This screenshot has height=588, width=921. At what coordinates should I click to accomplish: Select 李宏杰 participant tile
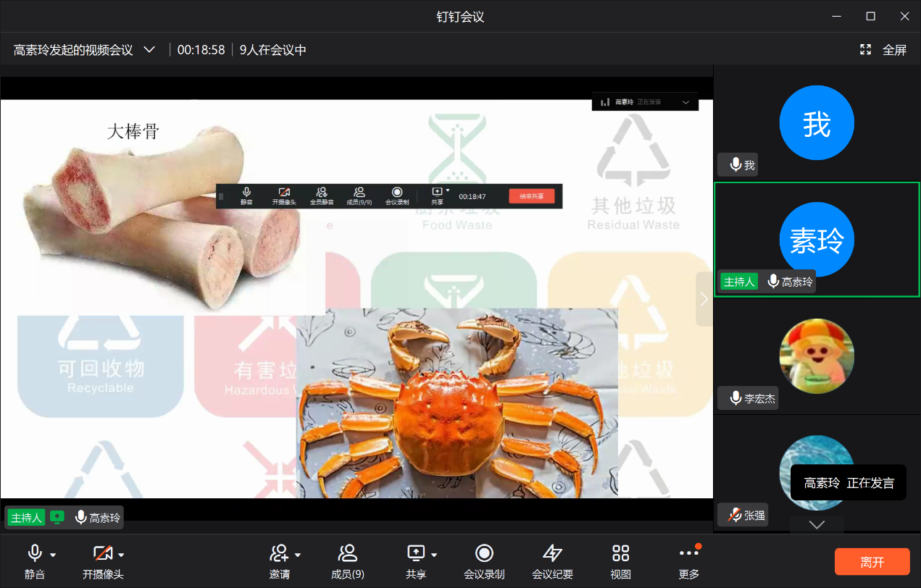[x=817, y=356]
